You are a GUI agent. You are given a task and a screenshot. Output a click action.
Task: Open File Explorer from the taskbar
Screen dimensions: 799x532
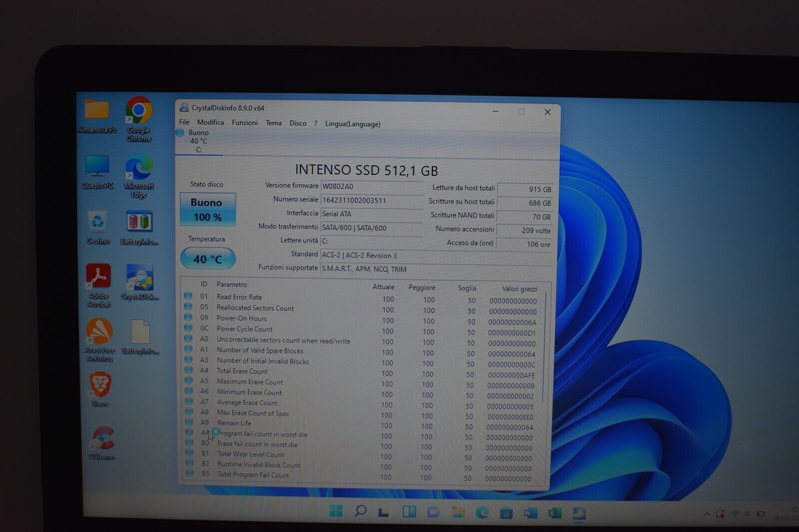tap(458, 512)
